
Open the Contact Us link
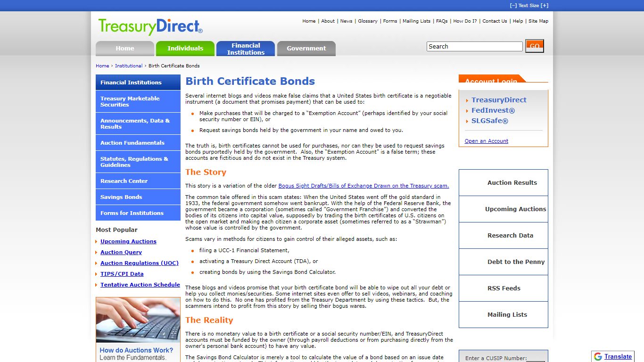pyautogui.click(x=495, y=21)
